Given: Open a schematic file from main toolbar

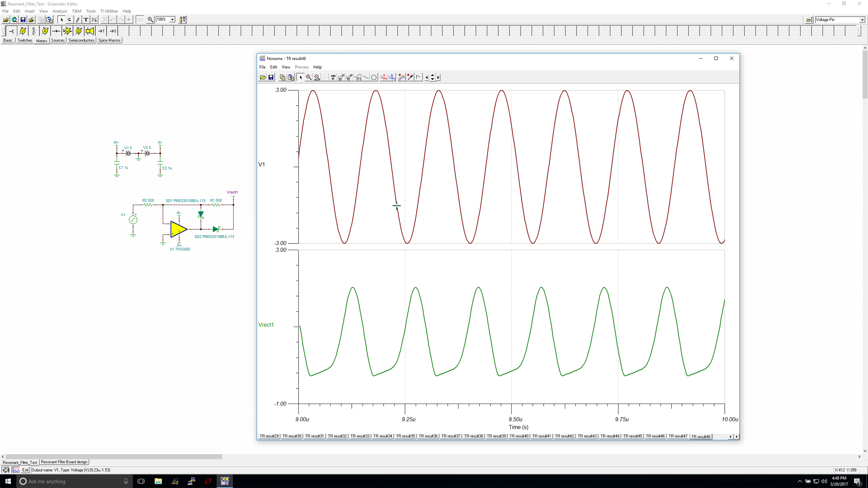Looking at the screenshot, I should pos(6,20).
